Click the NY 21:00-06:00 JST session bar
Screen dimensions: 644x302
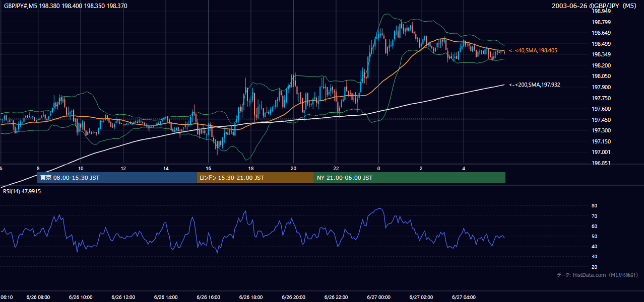click(410, 178)
